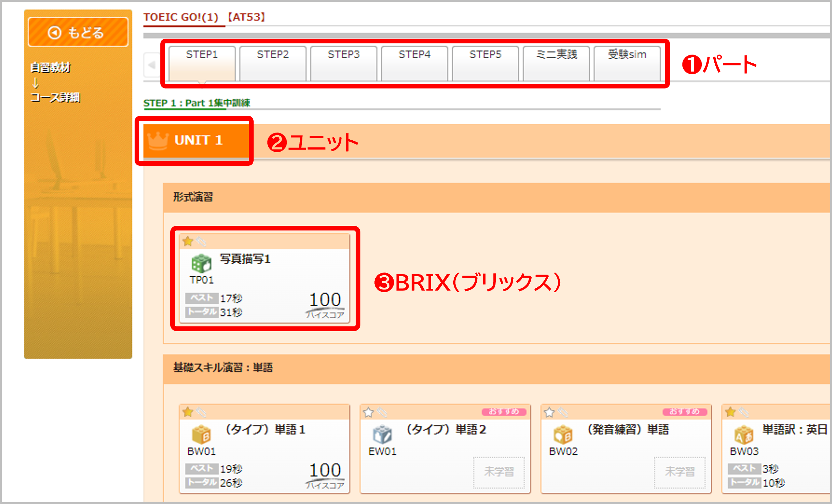Open the green TP01 brick icon

201,263
